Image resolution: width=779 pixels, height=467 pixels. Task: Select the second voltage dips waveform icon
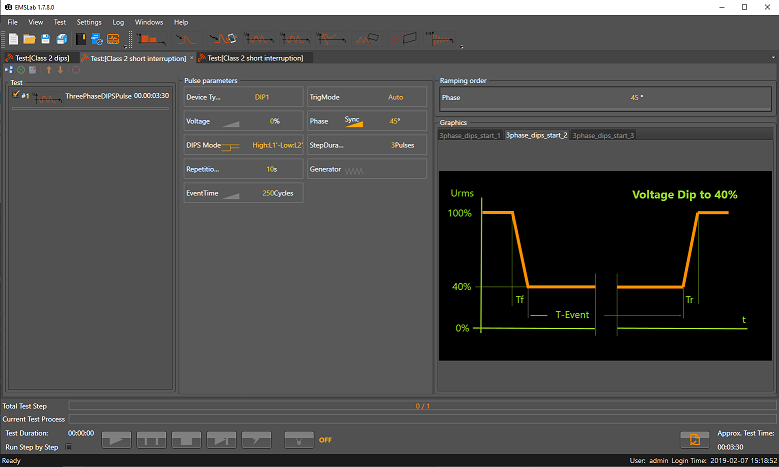295,39
